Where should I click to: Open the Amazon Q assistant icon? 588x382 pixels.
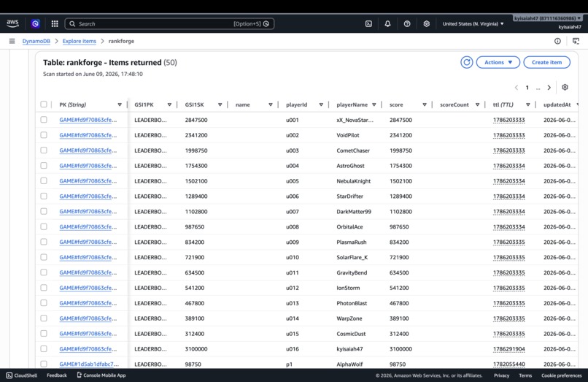(x=35, y=23)
